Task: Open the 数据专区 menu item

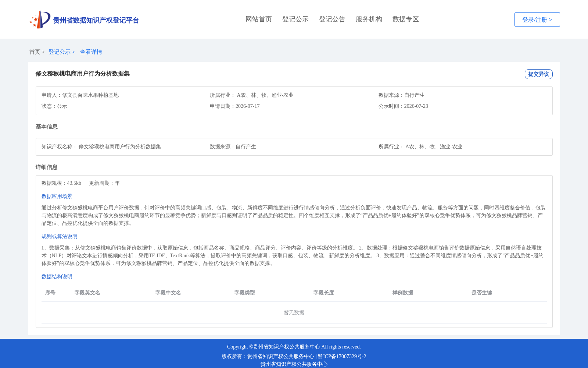Action: (x=406, y=19)
